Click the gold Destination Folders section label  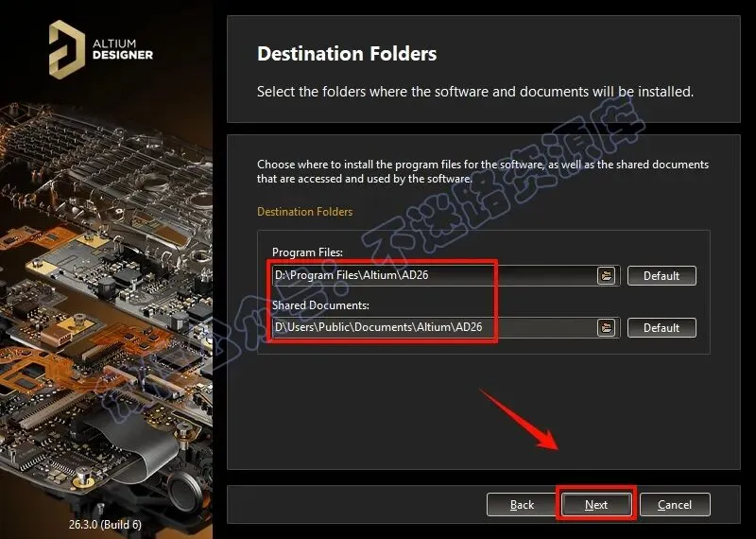point(304,212)
